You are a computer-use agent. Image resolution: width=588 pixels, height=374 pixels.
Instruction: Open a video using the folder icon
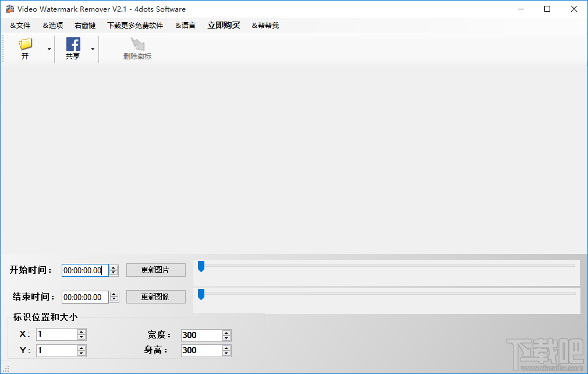(x=25, y=44)
